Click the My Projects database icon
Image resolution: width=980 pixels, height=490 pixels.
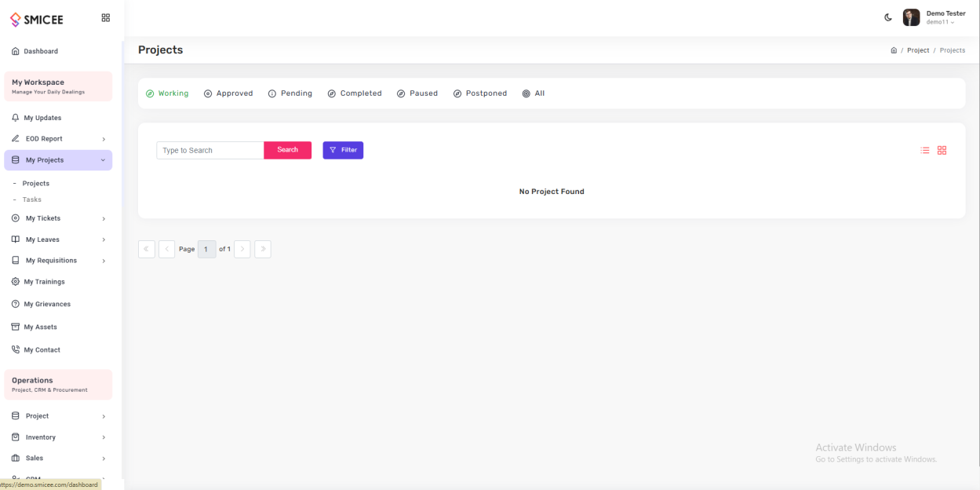point(16,159)
